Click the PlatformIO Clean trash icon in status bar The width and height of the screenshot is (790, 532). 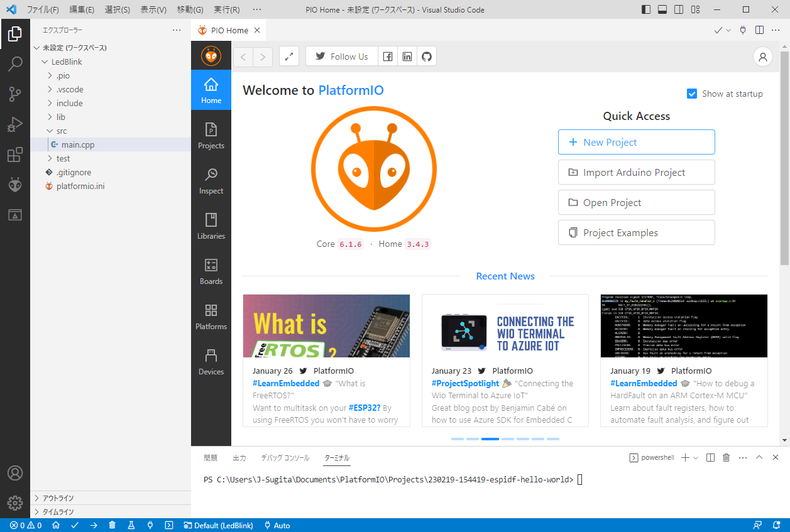tap(112, 525)
